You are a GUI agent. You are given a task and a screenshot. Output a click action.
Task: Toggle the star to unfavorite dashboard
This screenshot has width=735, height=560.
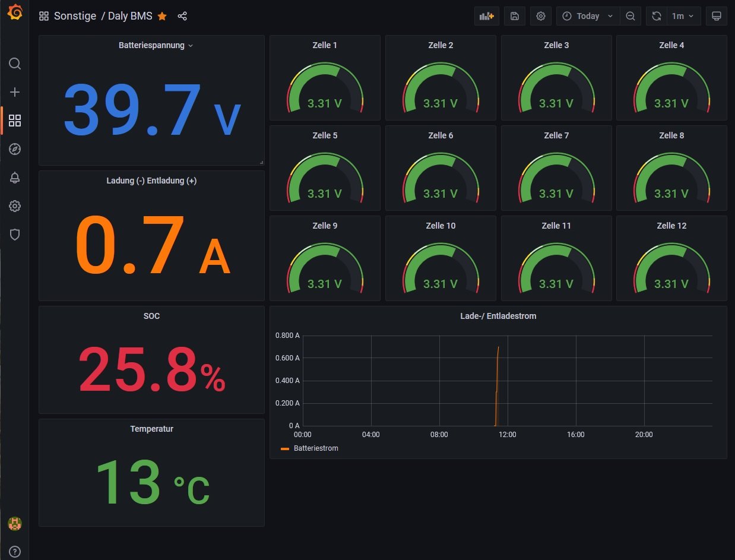(x=162, y=16)
